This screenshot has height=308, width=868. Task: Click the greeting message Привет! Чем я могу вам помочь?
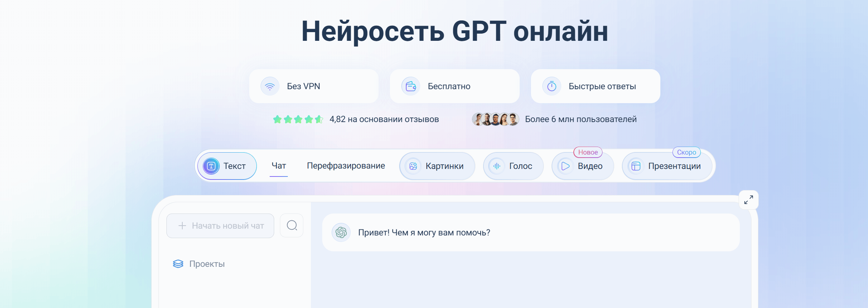(x=424, y=232)
